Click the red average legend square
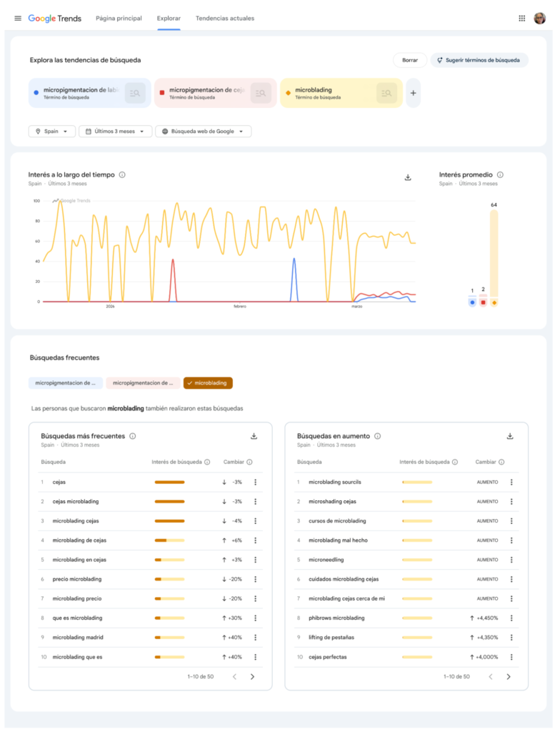Viewport: 560px width, 732px height. pos(483,302)
